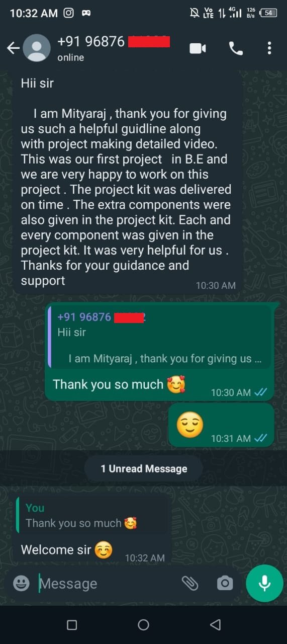Open the emoji picker
This screenshot has height=644, width=287.
[x=21, y=583]
